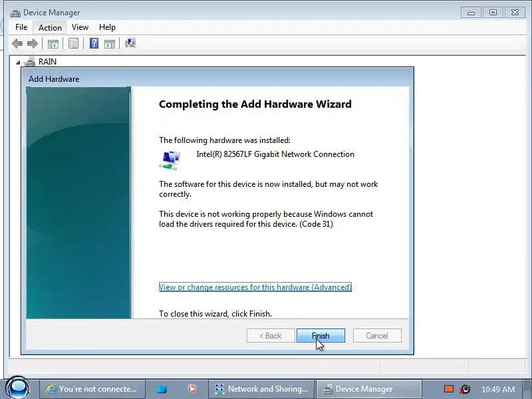Click Device Manager title bar icon
532x399 pixels.
tap(15, 13)
